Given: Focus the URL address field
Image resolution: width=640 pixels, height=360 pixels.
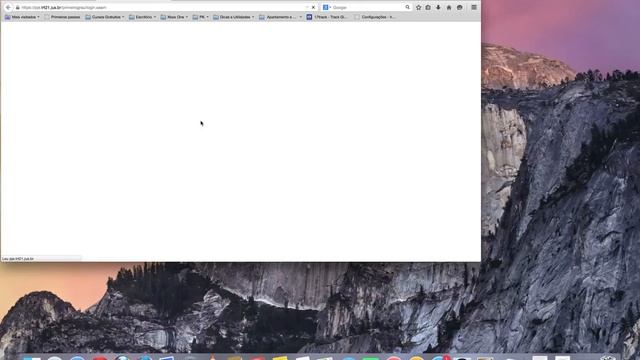Looking at the screenshot, I should (163, 7).
